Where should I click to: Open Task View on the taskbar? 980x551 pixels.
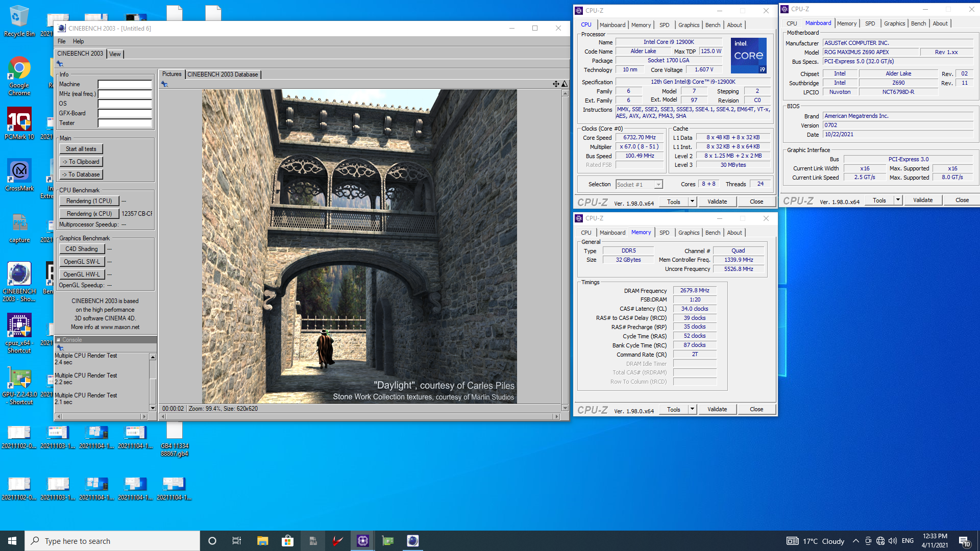click(x=237, y=541)
